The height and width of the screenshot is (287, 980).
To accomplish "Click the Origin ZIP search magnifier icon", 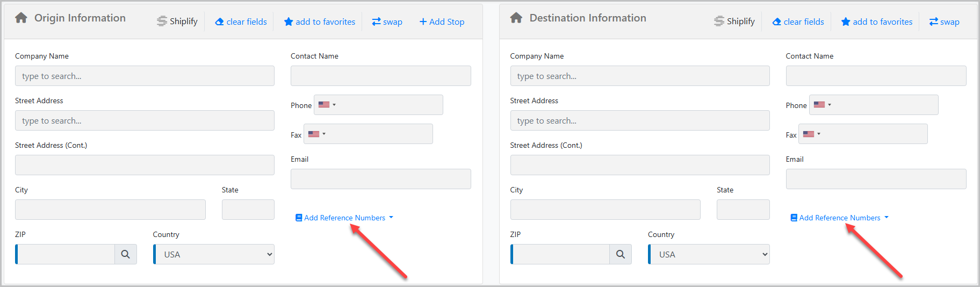I will 126,254.
